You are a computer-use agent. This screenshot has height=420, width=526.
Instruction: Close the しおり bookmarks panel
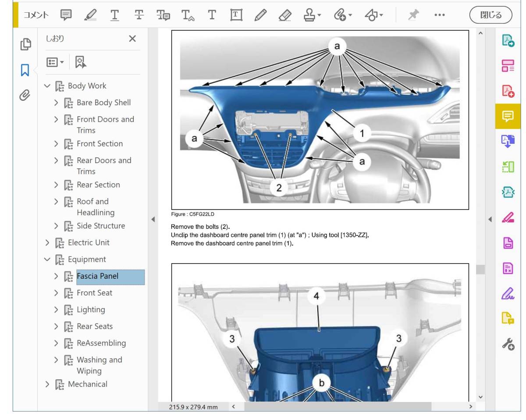pyautogui.click(x=132, y=39)
